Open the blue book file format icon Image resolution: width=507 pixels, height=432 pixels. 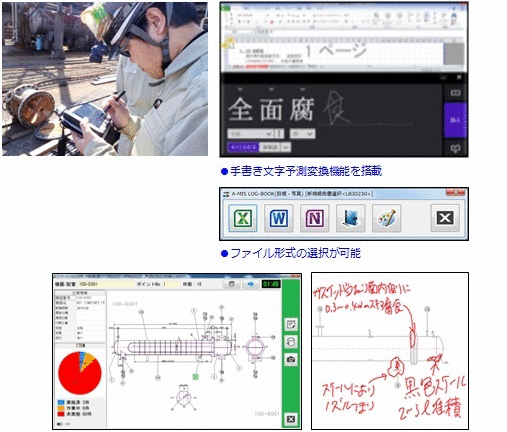pos(350,218)
